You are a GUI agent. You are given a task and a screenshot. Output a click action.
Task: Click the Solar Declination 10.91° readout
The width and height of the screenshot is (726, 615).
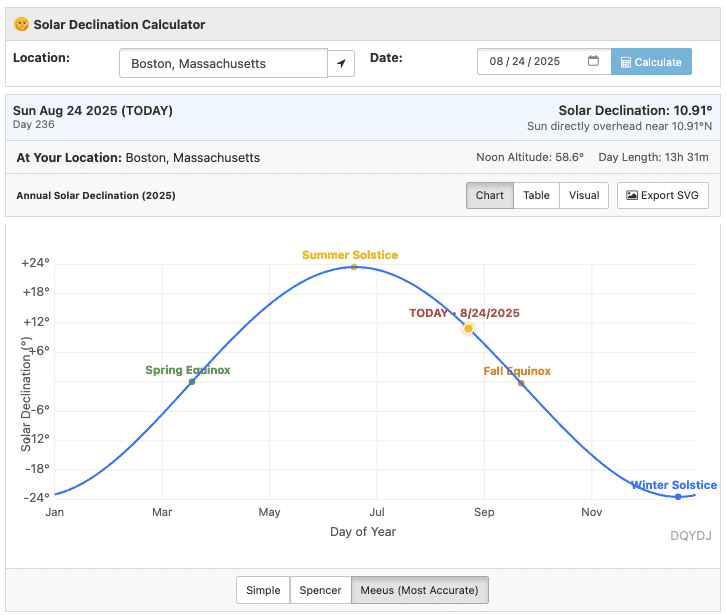tap(634, 110)
